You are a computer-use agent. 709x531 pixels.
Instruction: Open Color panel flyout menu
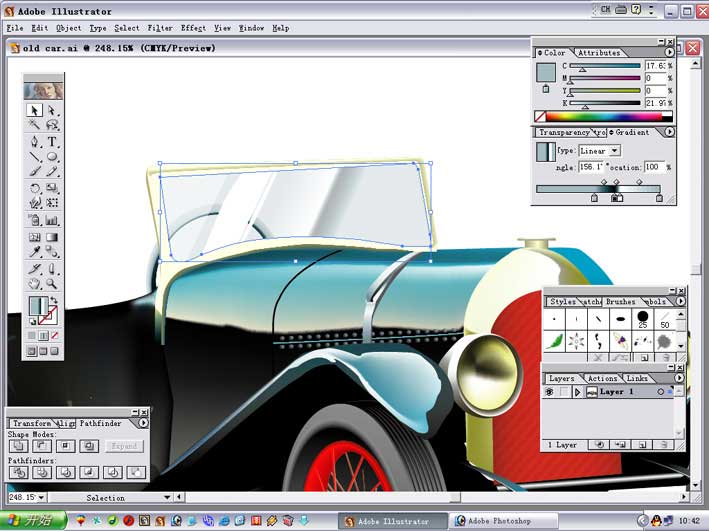pyautogui.click(x=669, y=52)
